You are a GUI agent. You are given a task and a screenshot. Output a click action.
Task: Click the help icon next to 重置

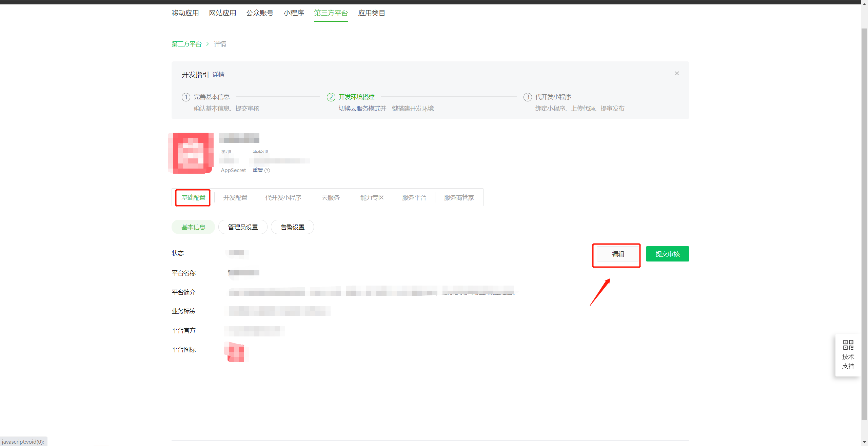267,171
